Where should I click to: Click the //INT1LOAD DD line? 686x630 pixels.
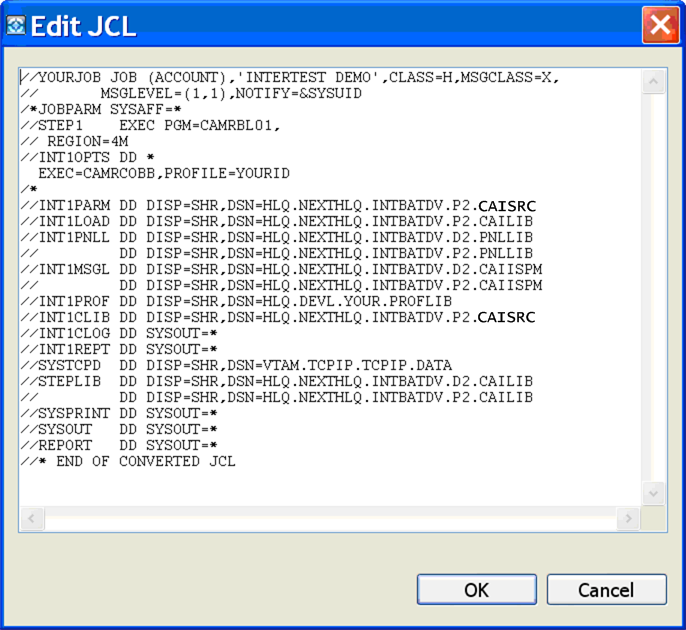(x=276, y=221)
